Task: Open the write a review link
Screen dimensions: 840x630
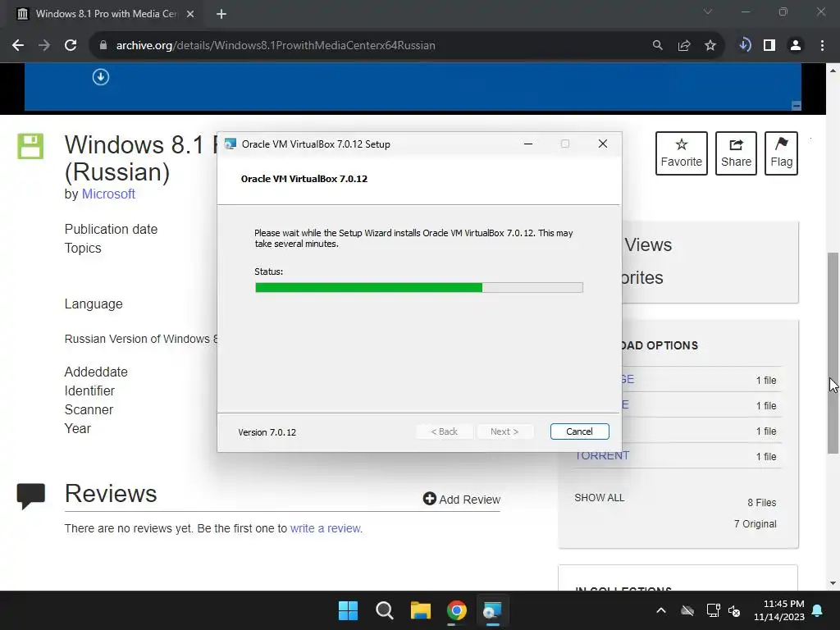Action: [326, 529]
